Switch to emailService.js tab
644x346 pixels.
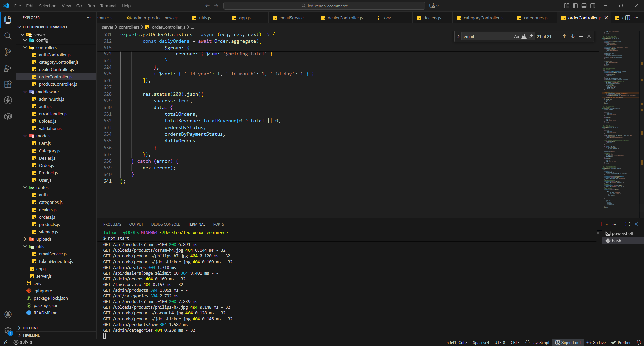click(293, 18)
